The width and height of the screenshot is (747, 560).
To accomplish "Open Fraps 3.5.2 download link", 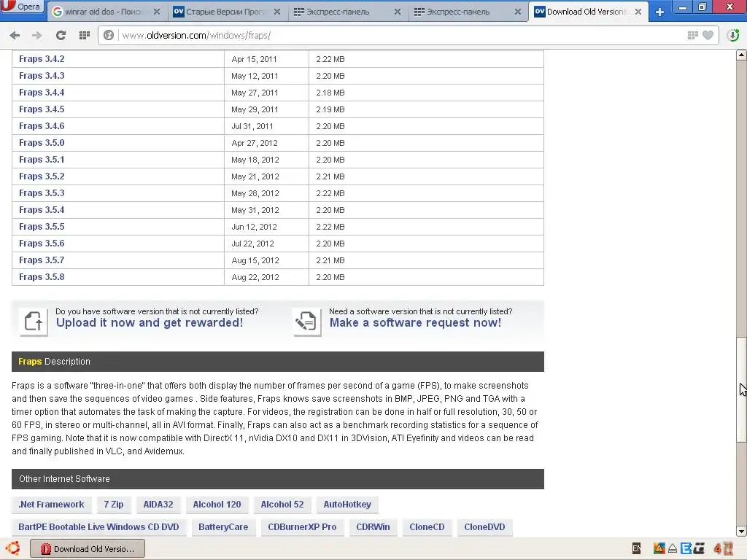I will [x=42, y=176].
